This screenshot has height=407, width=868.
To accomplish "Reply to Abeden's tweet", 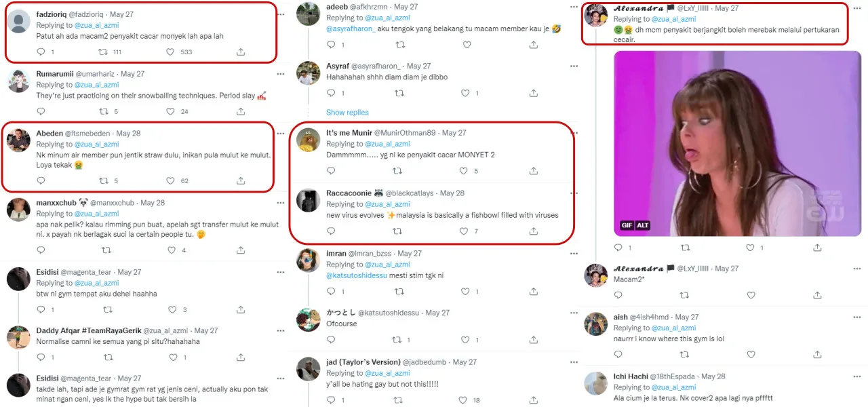I will coord(41,181).
